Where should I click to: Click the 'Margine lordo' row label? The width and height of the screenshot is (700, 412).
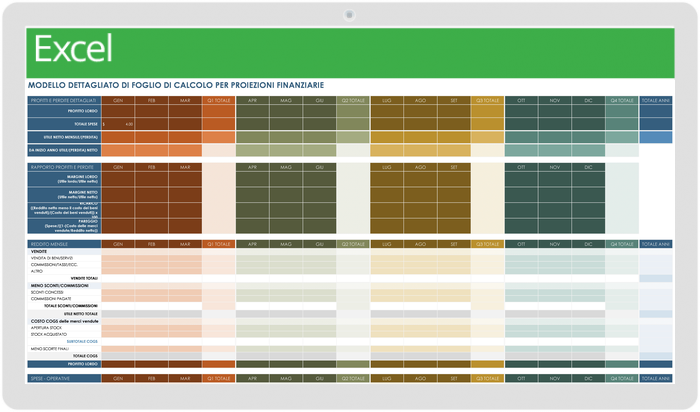(64, 179)
